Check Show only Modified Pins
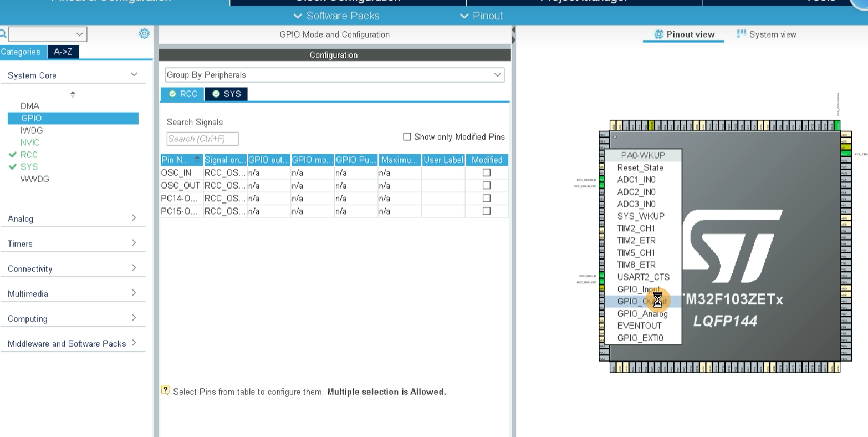This screenshot has width=868, height=437. [x=407, y=136]
